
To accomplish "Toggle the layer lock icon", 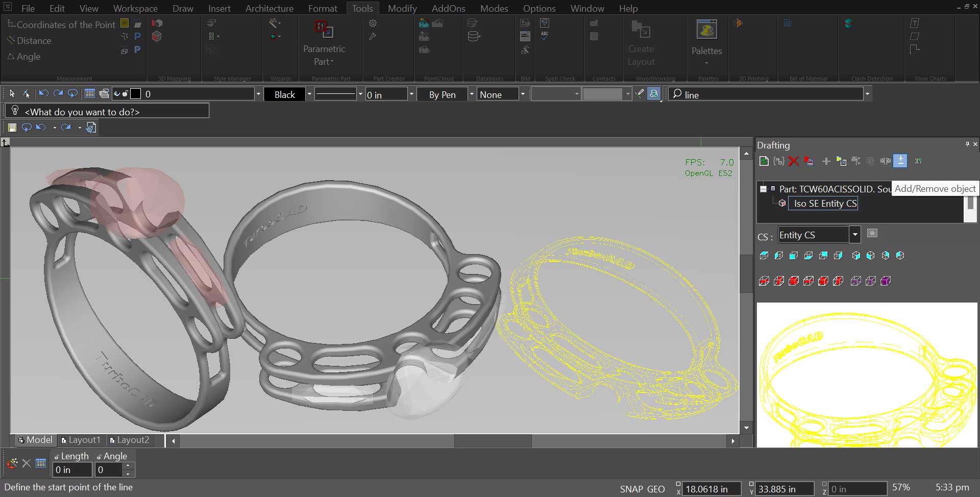I will (x=125, y=94).
